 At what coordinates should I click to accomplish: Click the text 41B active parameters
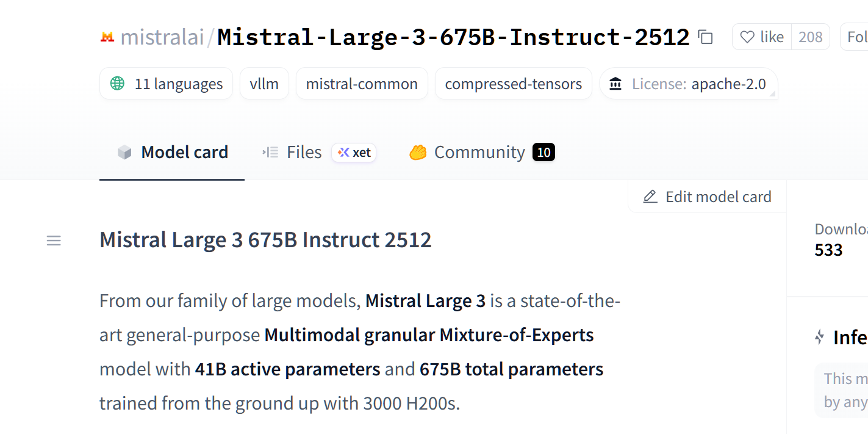287,369
